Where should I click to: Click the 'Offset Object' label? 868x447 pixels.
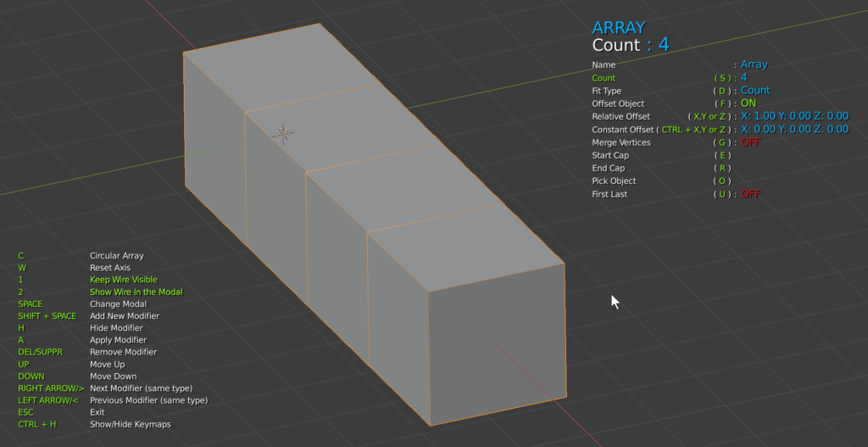(x=618, y=103)
